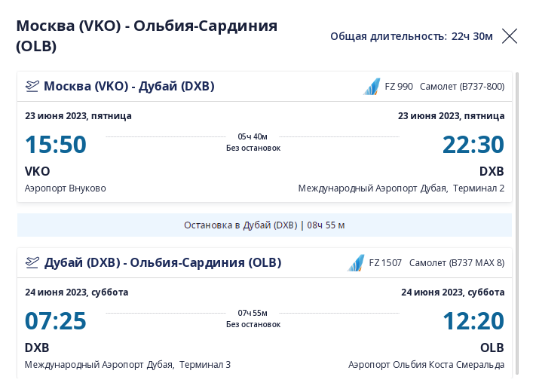The height and width of the screenshot is (392, 536).
Task: Close the flight details popup
Action: tap(510, 36)
